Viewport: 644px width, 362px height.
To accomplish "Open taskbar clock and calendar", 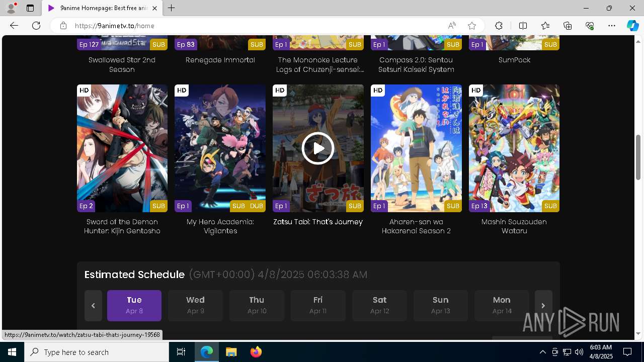I will (x=601, y=352).
